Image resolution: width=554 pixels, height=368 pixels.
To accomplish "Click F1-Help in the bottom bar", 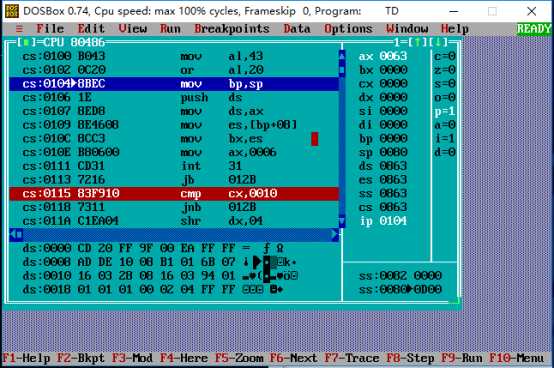I will pos(26,358).
